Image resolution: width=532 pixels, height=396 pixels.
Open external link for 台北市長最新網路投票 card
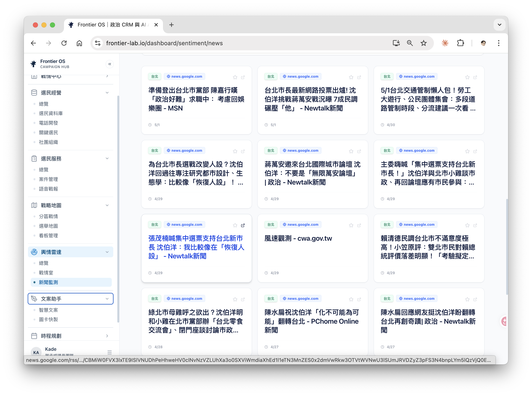tap(359, 77)
